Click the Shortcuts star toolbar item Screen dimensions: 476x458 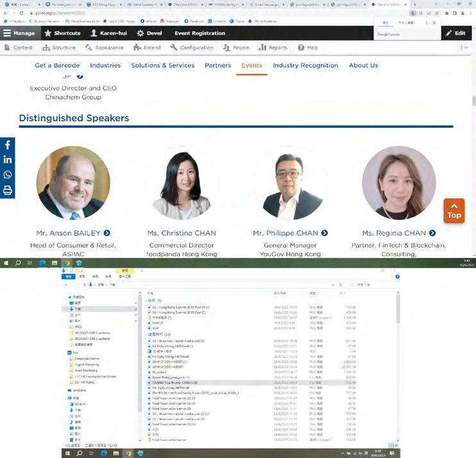click(62, 33)
